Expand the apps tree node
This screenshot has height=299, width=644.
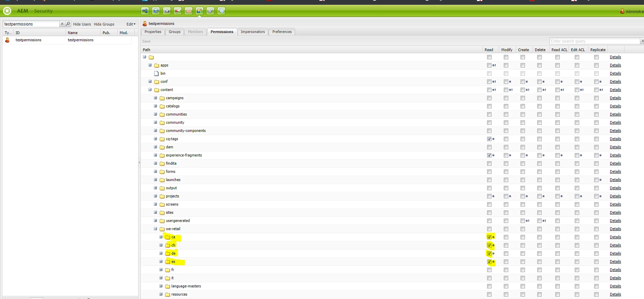tap(150, 65)
